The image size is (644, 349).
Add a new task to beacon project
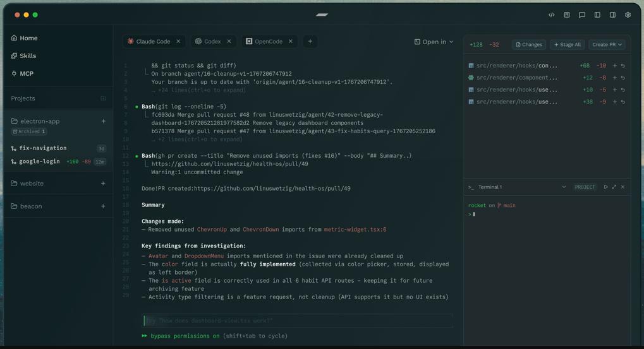coord(103,206)
